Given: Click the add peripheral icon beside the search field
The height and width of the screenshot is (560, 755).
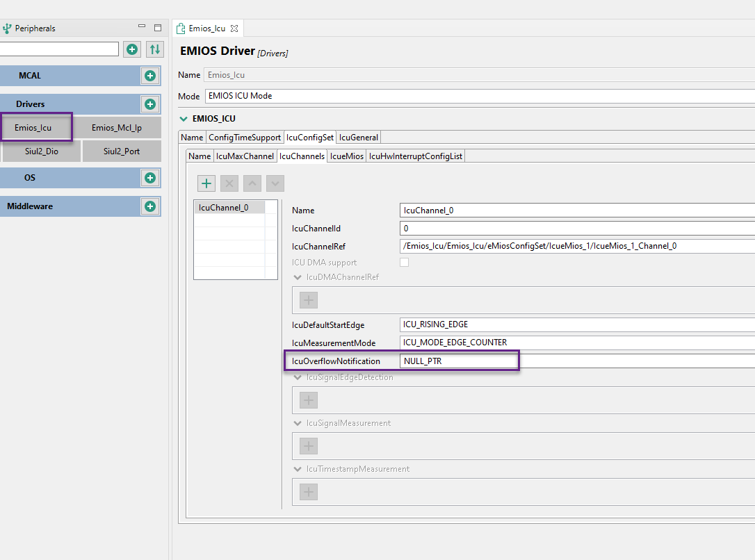Looking at the screenshot, I should 132,49.
